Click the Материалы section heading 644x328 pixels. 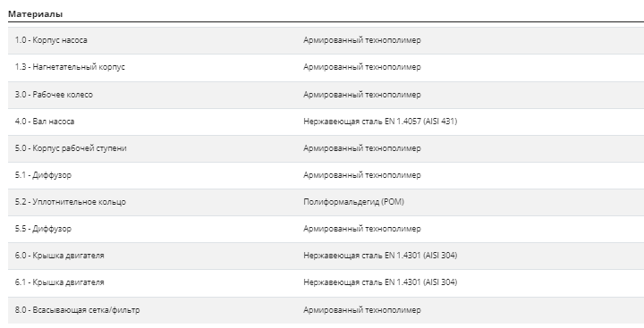(35, 14)
